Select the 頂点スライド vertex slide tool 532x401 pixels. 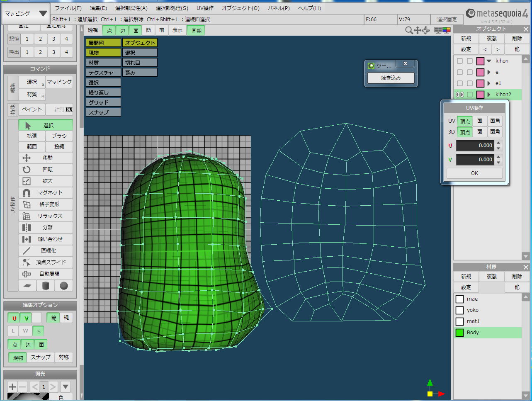[46, 262]
